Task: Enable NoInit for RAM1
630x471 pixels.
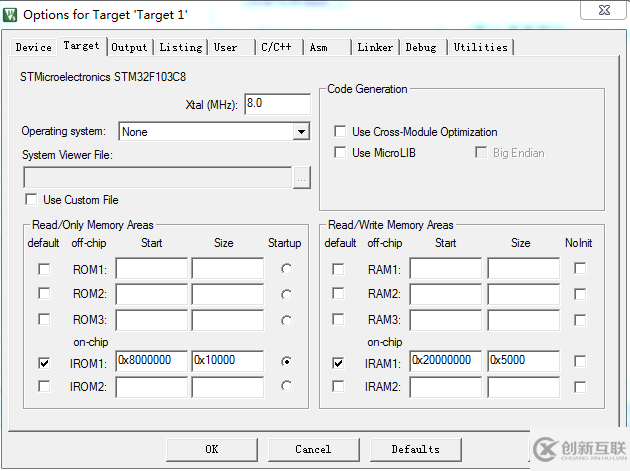Action: 580,268
